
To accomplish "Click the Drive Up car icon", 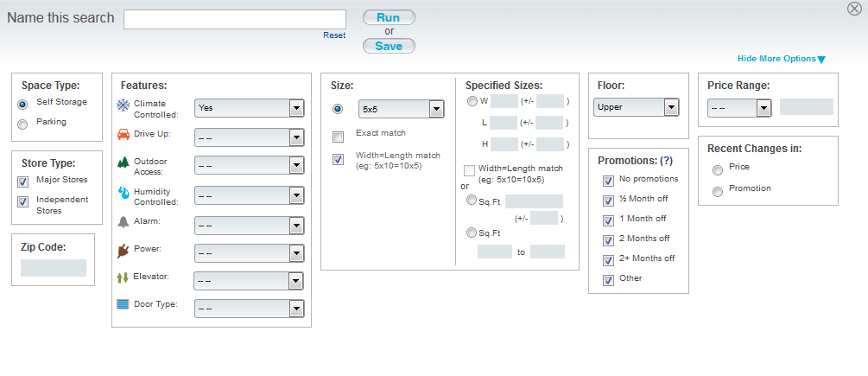I will click(x=124, y=135).
